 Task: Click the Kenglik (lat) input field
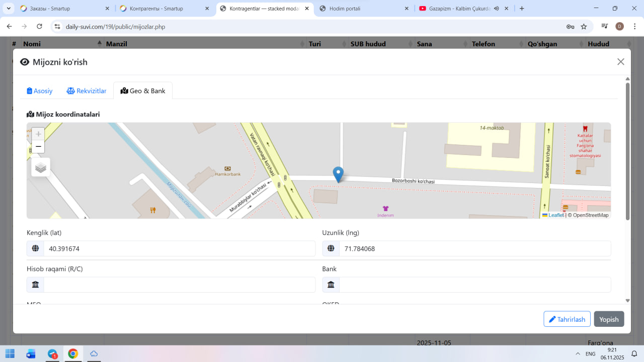tap(179, 248)
